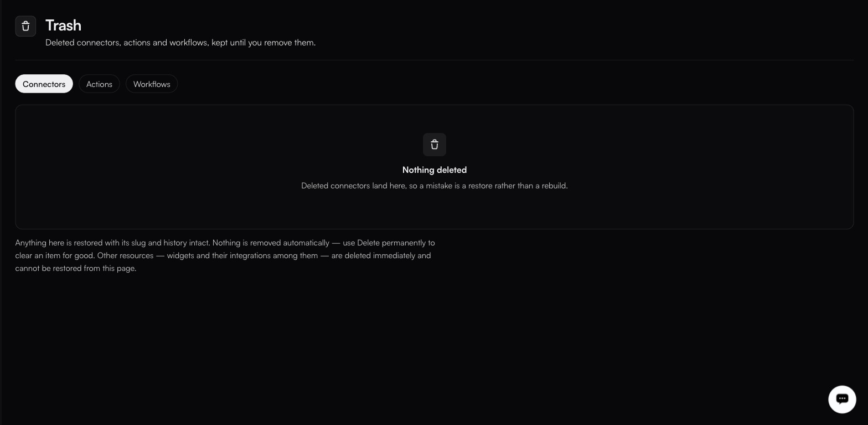Image resolution: width=868 pixels, height=425 pixels.
Task: Click the "Nothing deleted" message
Action: [x=435, y=170]
